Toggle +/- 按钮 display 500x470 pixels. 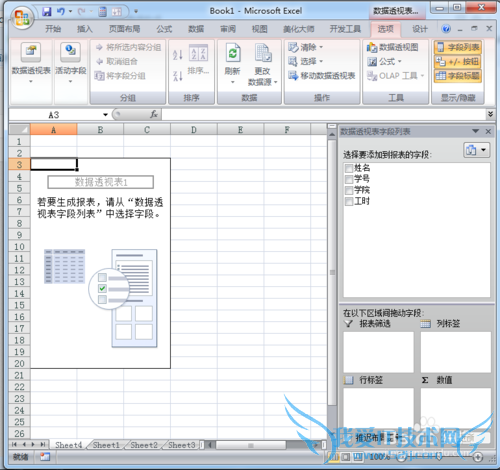tap(458, 62)
